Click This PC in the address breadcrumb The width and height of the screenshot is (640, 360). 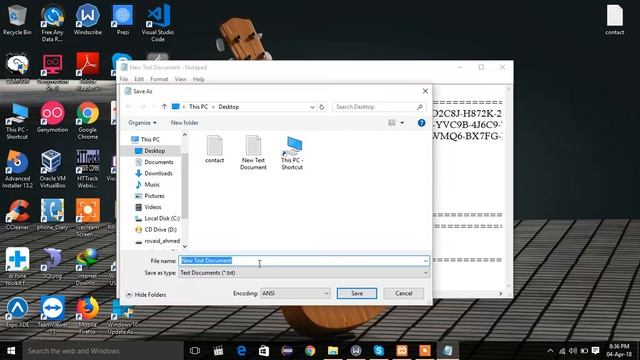tap(198, 107)
